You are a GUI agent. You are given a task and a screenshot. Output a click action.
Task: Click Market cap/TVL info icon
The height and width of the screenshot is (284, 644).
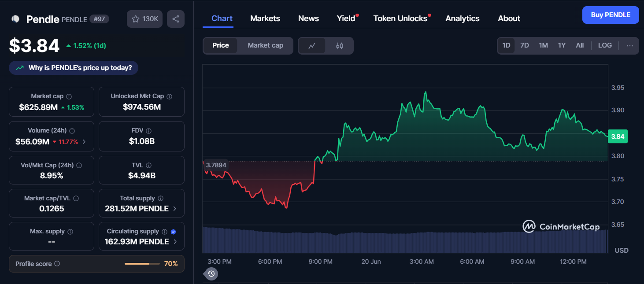76,198
